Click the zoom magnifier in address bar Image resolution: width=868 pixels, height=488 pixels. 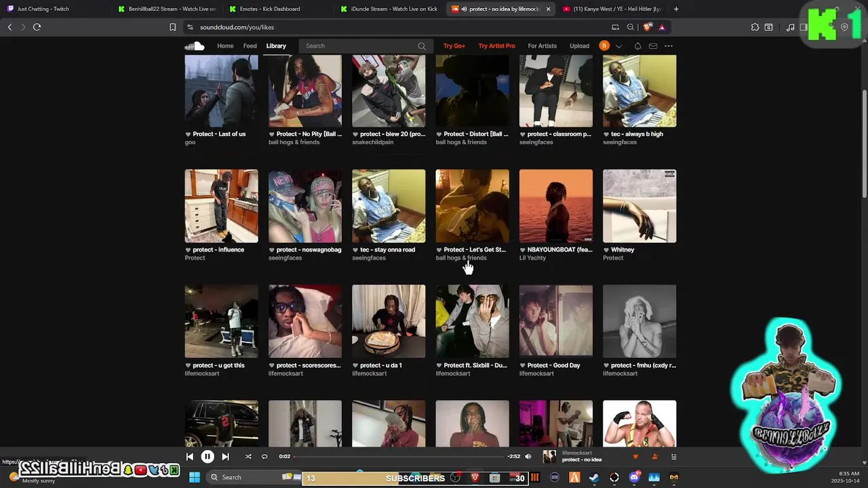pos(631,27)
